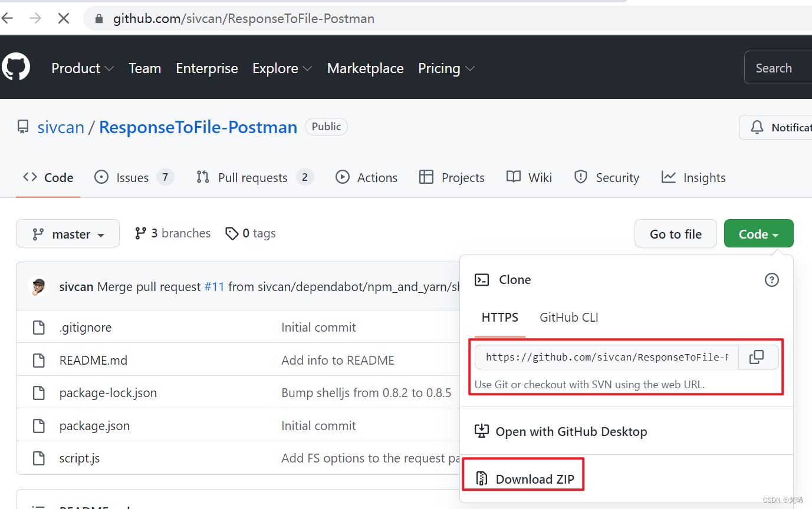This screenshot has width=812, height=509.
Task: Expand the Product menu in header
Action: click(x=83, y=68)
